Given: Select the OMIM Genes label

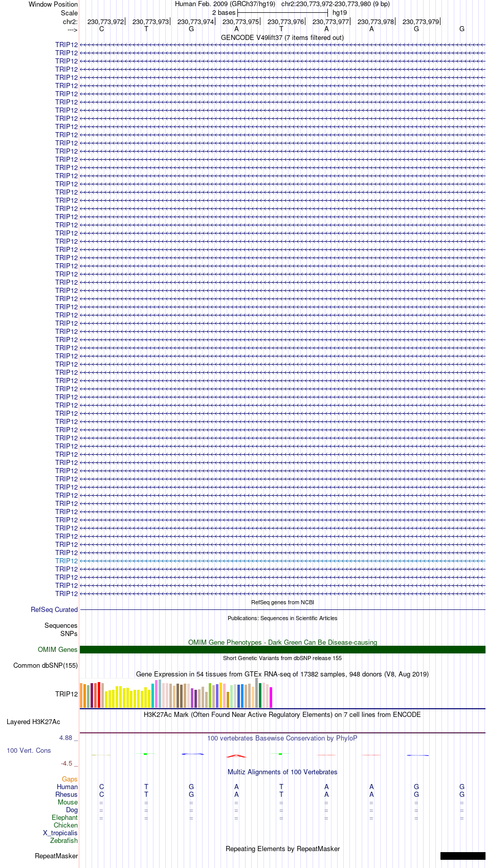Looking at the screenshot, I should tap(58, 649).
